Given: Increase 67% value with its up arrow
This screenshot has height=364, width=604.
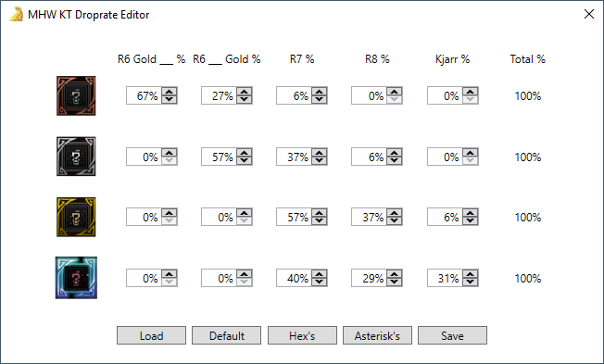Looking at the screenshot, I should coord(170,92).
